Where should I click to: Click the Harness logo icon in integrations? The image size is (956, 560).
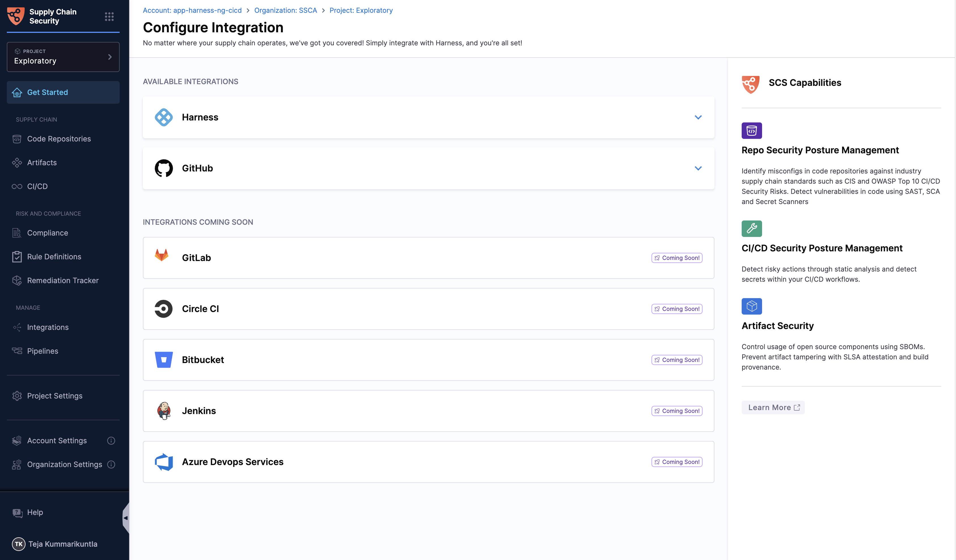164,117
